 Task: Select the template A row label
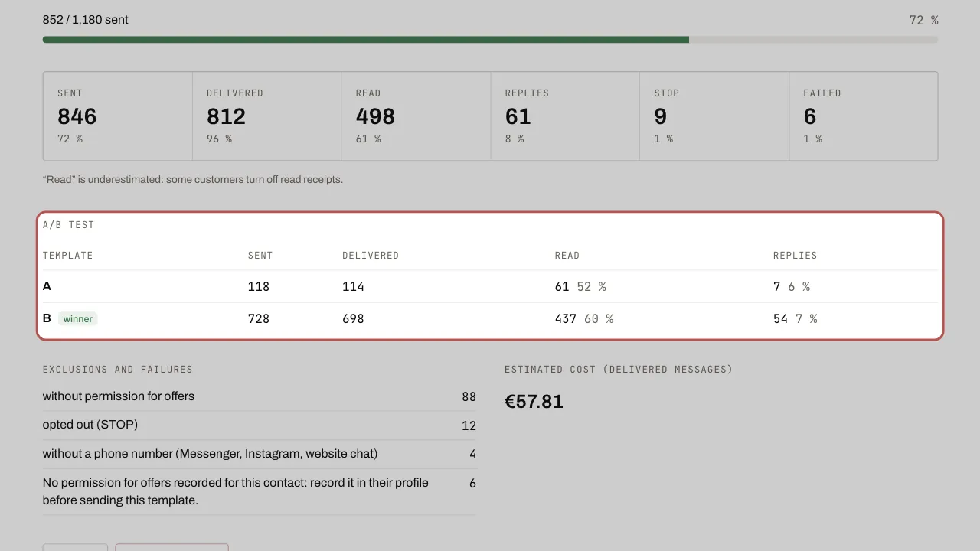click(x=47, y=286)
